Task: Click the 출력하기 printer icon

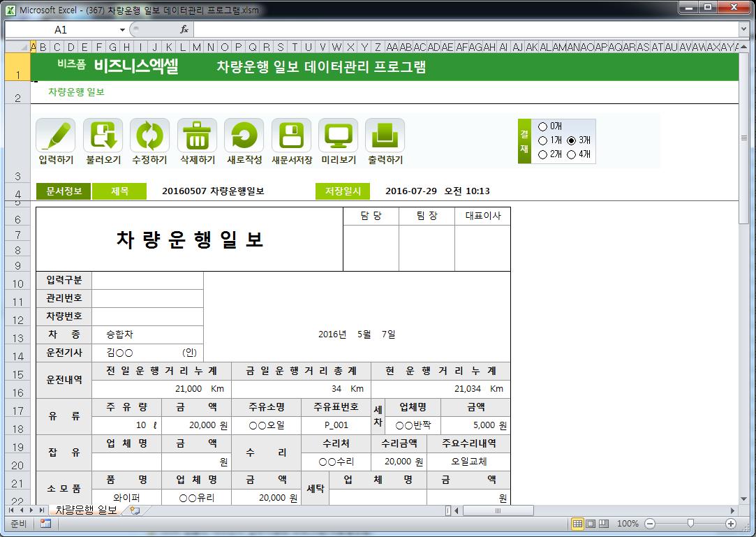Action: [x=385, y=135]
